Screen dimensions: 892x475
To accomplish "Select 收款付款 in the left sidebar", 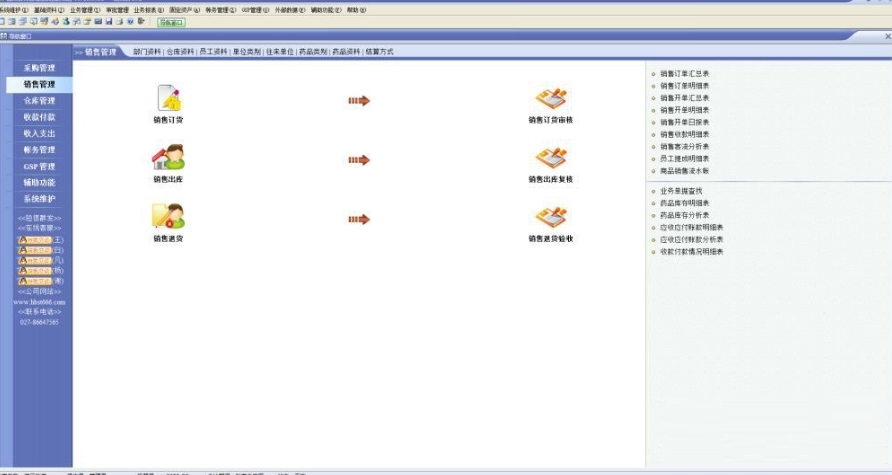I will pyautogui.click(x=39, y=117).
